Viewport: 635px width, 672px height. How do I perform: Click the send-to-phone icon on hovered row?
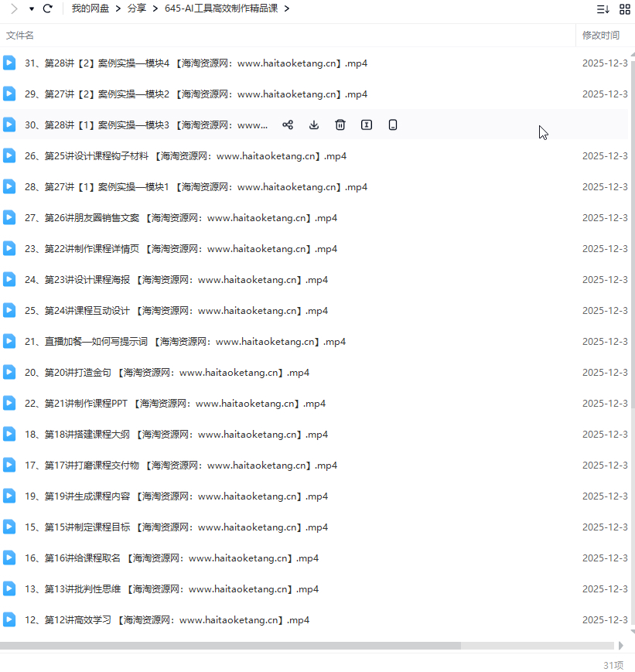[393, 125]
